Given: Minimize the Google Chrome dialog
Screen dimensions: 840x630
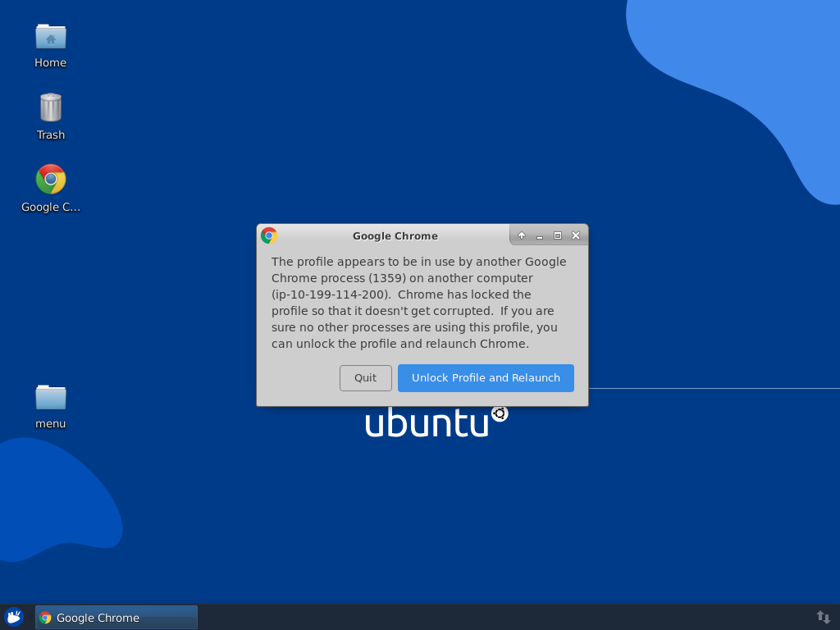Looking at the screenshot, I should pyautogui.click(x=540, y=235).
